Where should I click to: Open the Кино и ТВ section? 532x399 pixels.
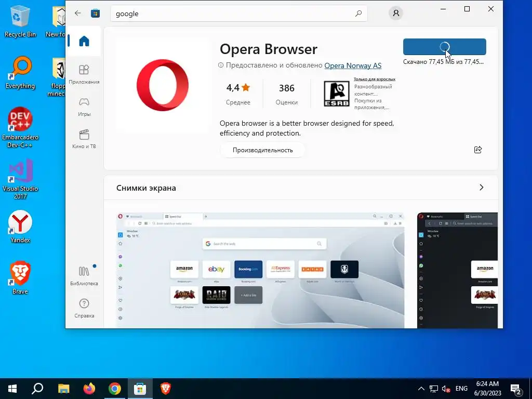click(84, 139)
